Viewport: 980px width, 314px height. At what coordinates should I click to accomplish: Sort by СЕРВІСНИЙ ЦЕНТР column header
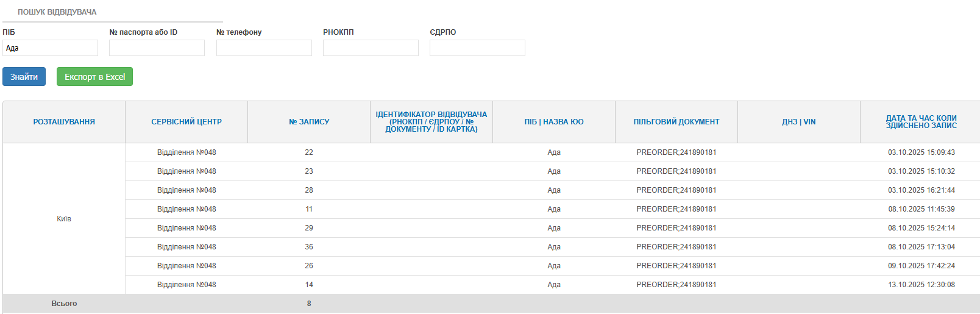click(186, 122)
